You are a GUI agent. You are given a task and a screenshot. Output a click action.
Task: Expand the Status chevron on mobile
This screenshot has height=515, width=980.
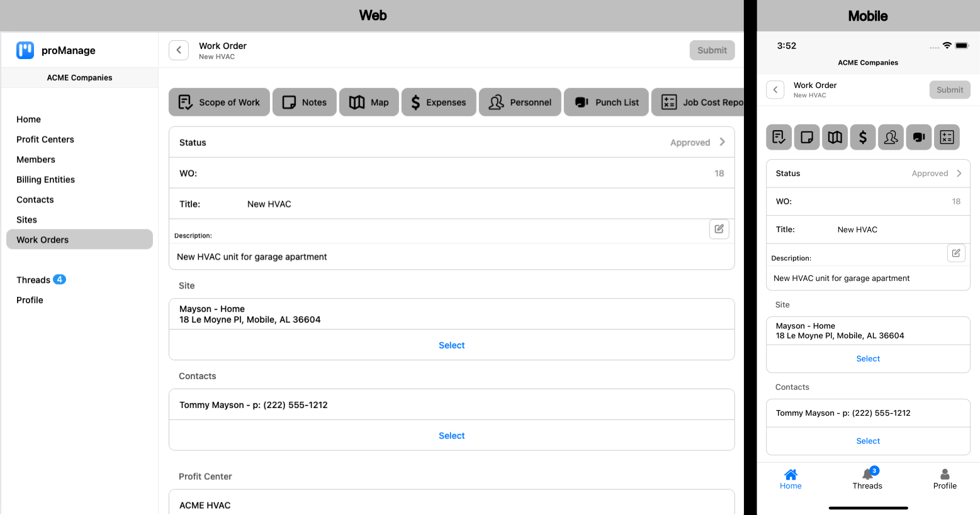coord(959,174)
